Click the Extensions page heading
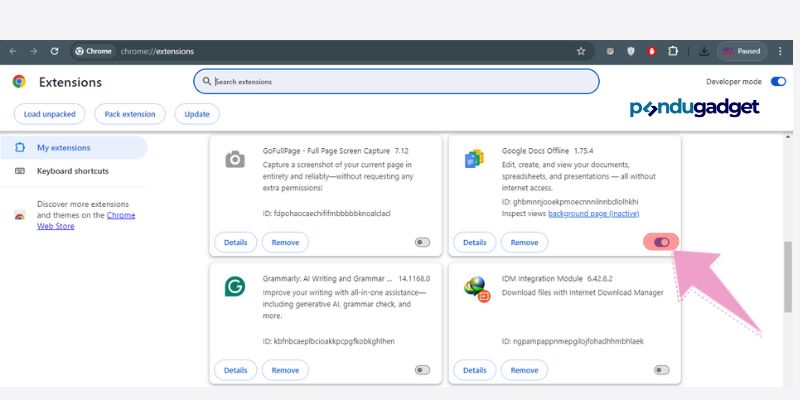 point(70,82)
